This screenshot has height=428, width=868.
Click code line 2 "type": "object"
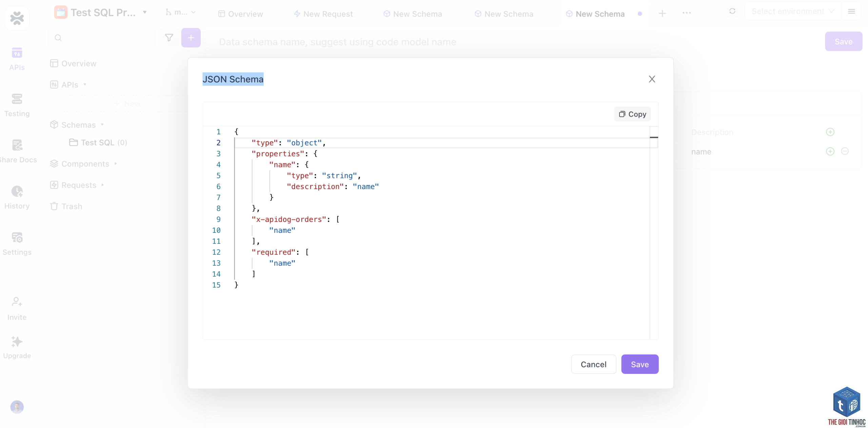(288, 143)
